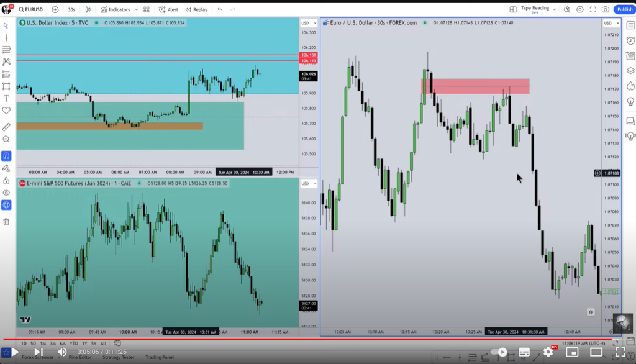
Task: Open the go to date calendar
Action: [x=117, y=344]
